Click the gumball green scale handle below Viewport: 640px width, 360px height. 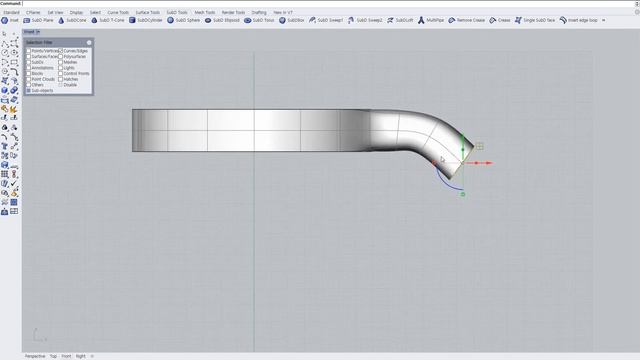[x=463, y=195]
